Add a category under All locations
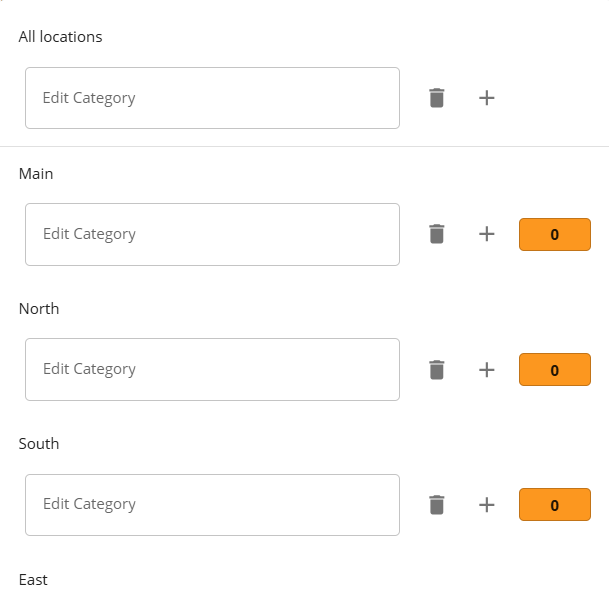This screenshot has height=595, width=609. 487,98
